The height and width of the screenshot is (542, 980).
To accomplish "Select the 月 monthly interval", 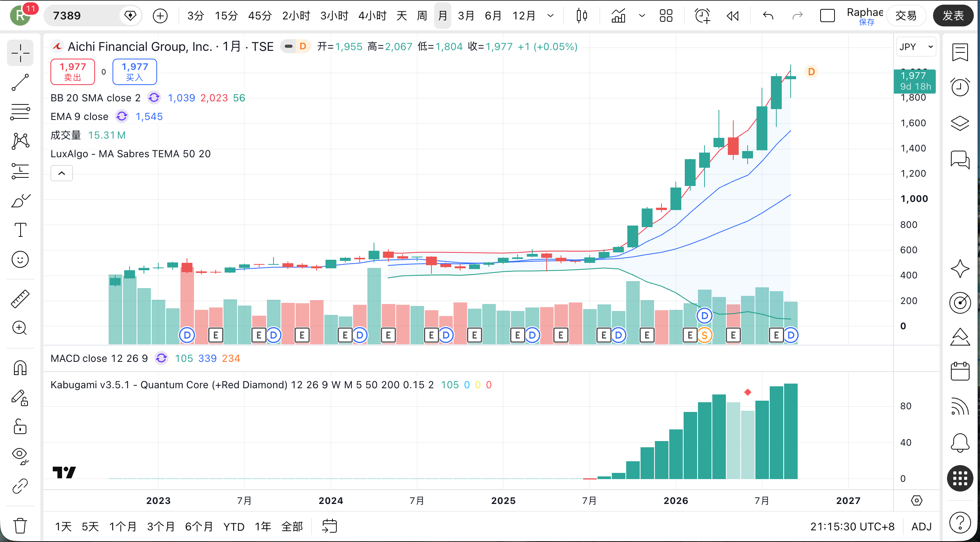I will [443, 16].
